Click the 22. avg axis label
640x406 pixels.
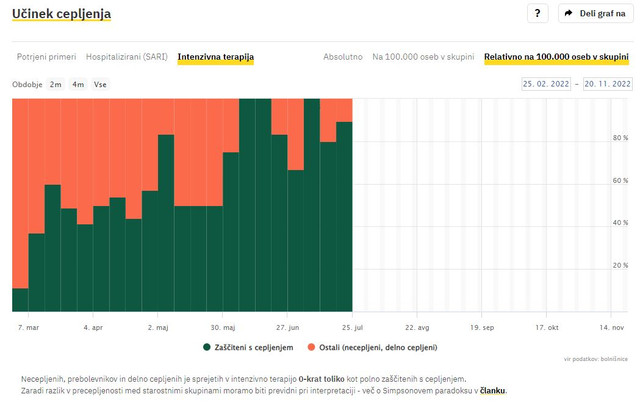click(x=417, y=327)
